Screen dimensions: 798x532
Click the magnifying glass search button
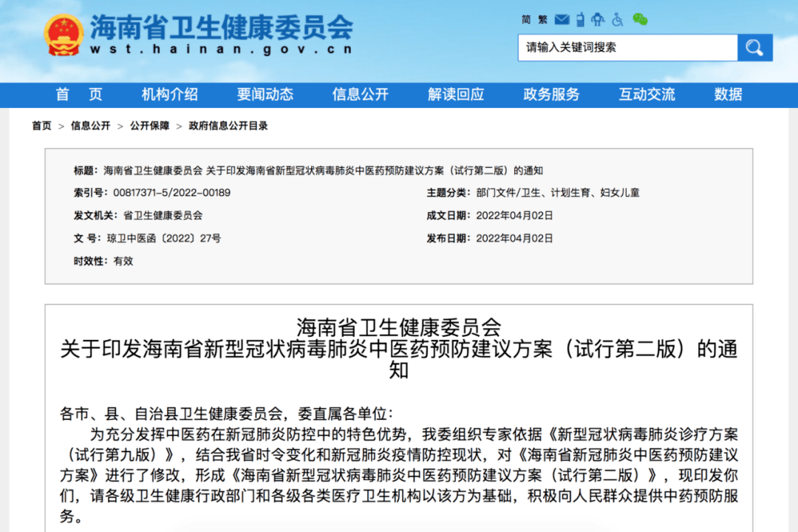point(754,48)
